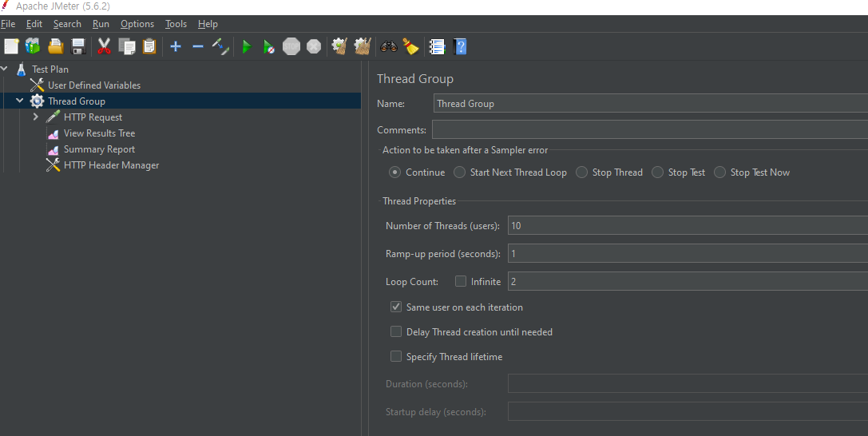The width and height of the screenshot is (868, 436).
Task: Open the Templates toolbar icon
Action: 34,46
